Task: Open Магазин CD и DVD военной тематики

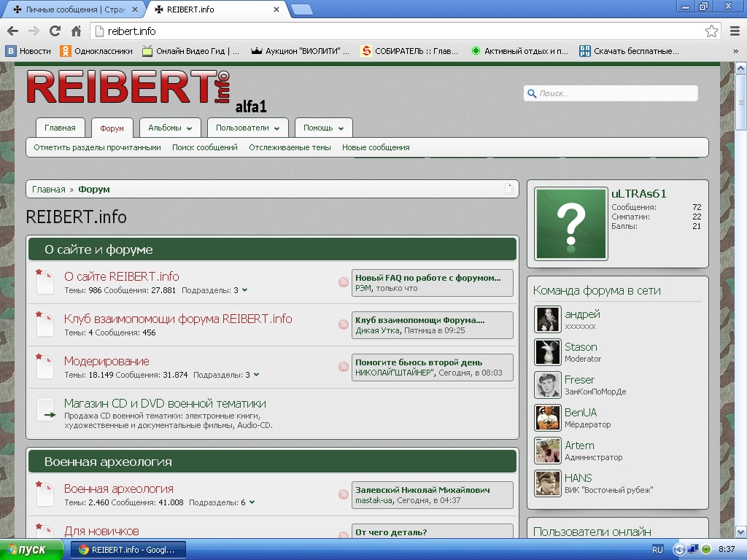Action: coord(165,404)
